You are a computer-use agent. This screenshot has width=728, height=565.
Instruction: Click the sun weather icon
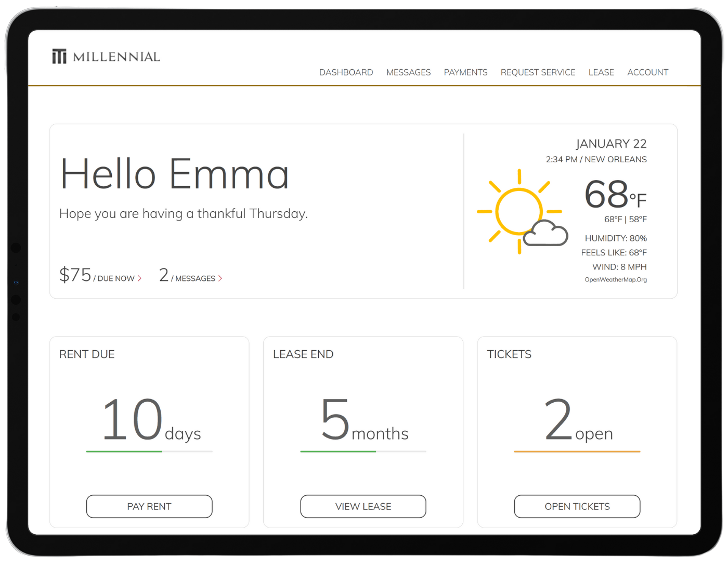518,211
